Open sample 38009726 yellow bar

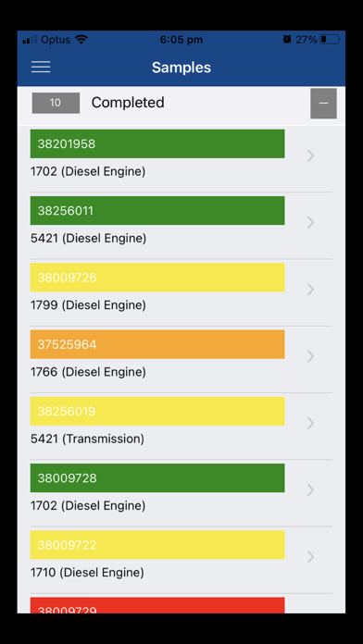point(157,278)
